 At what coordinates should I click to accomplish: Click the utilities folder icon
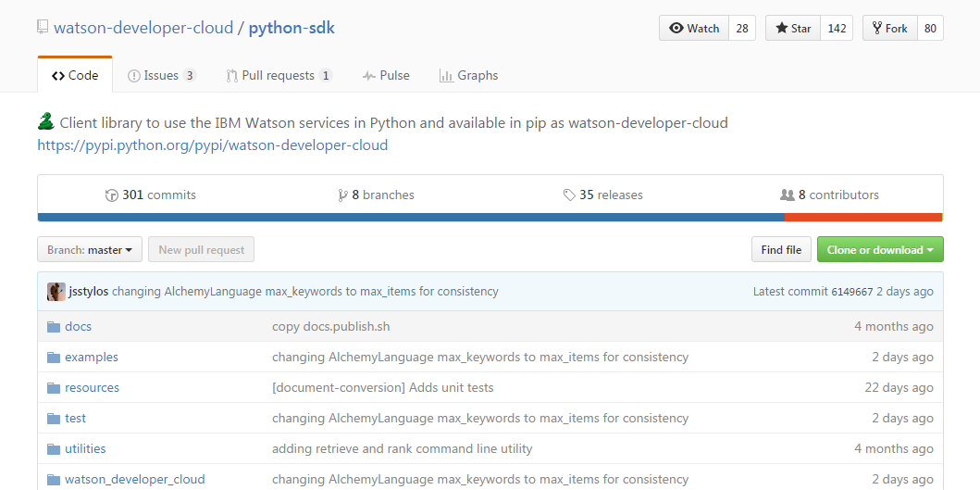point(53,448)
